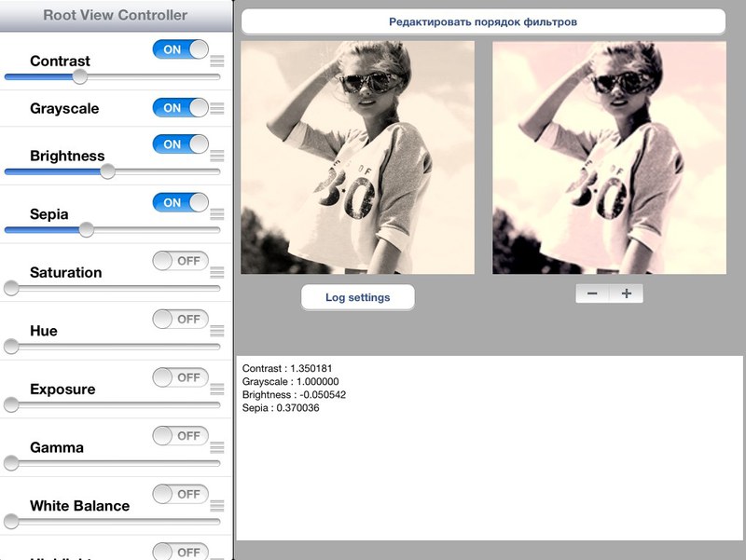Click the Saturation reorder handle

pyautogui.click(x=219, y=272)
